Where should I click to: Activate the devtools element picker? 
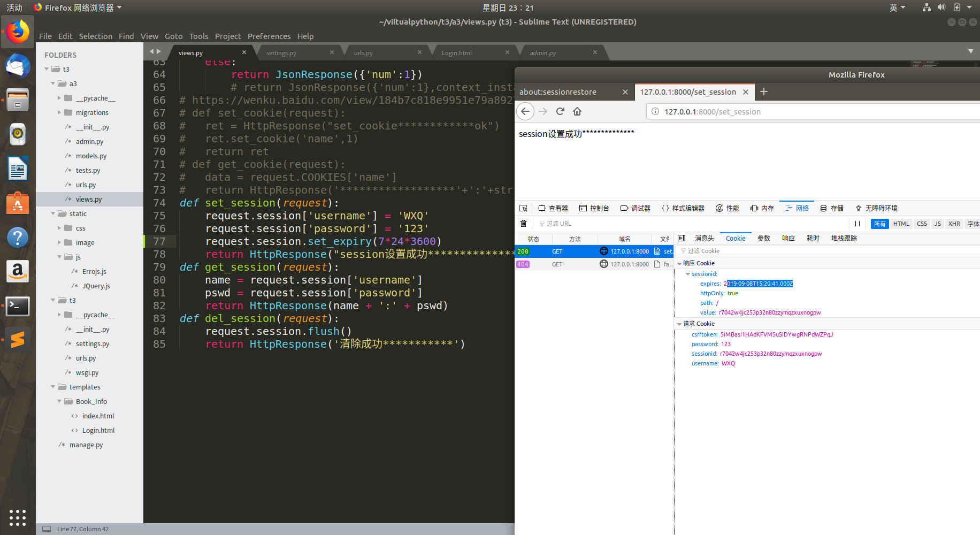pos(523,208)
